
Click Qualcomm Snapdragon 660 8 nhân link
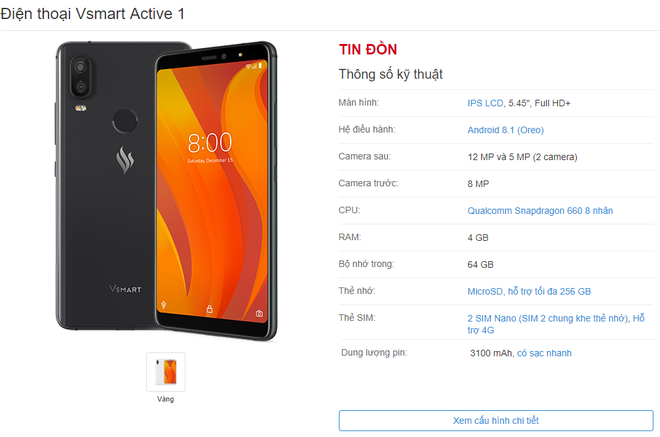[540, 211]
